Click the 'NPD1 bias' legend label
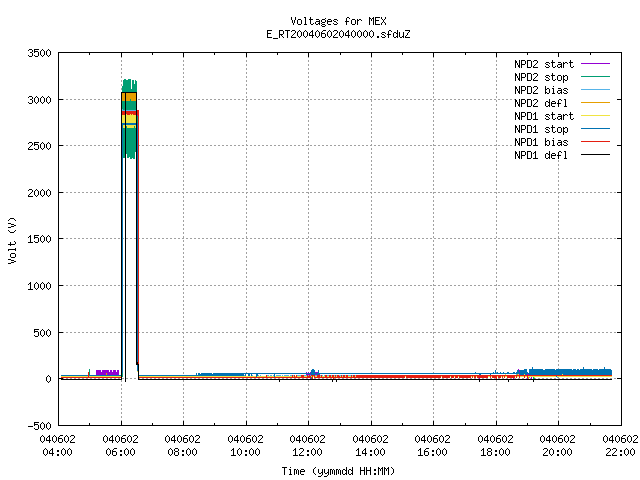640x480 pixels. point(541,142)
